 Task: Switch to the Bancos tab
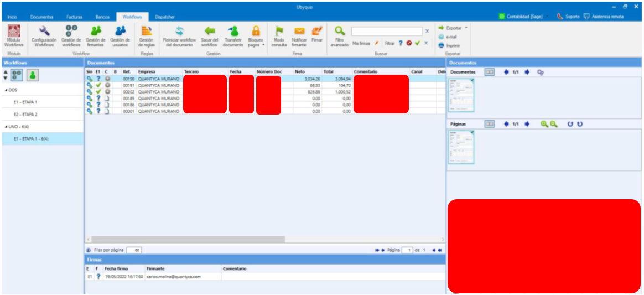102,17
